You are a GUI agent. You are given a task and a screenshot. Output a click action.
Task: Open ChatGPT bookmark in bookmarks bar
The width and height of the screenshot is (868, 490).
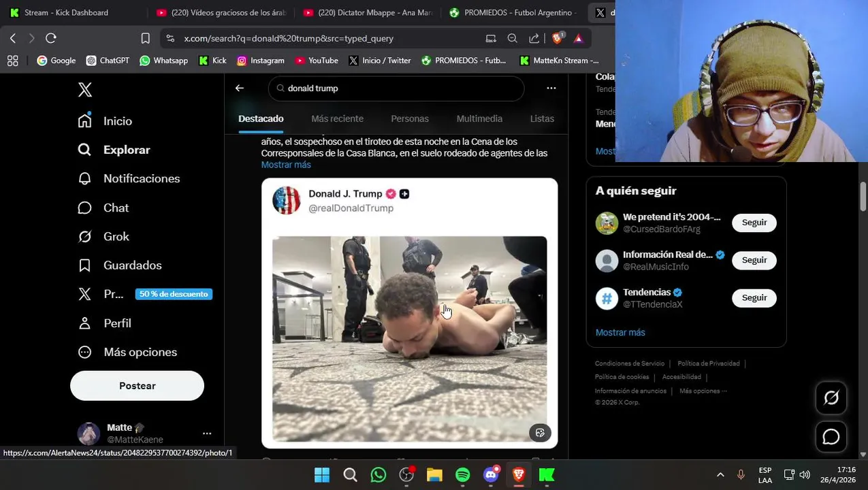[108, 61]
